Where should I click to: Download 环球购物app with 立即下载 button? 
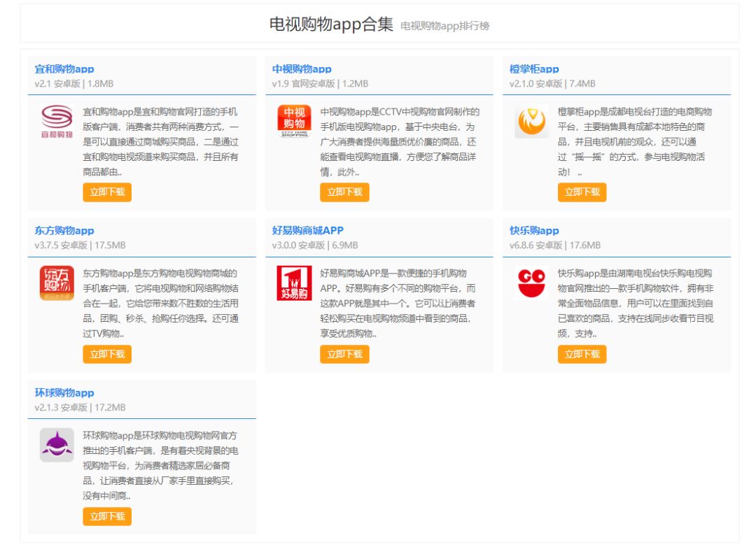click(x=107, y=517)
